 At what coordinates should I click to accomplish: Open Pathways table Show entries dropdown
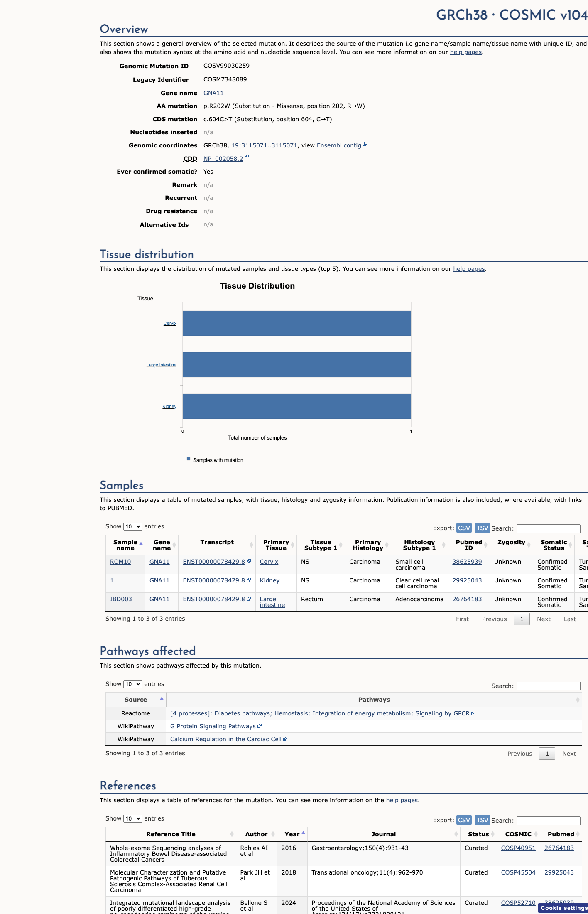pos(132,684)
